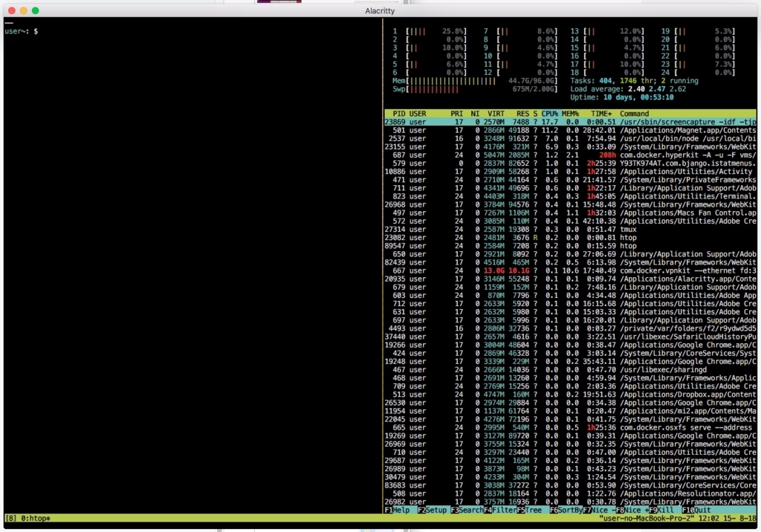The height and width of the screenshot is (532, 761).
Task: Sort by the MEM% column header
Action: pyautogui.click(x=570, y=114)
